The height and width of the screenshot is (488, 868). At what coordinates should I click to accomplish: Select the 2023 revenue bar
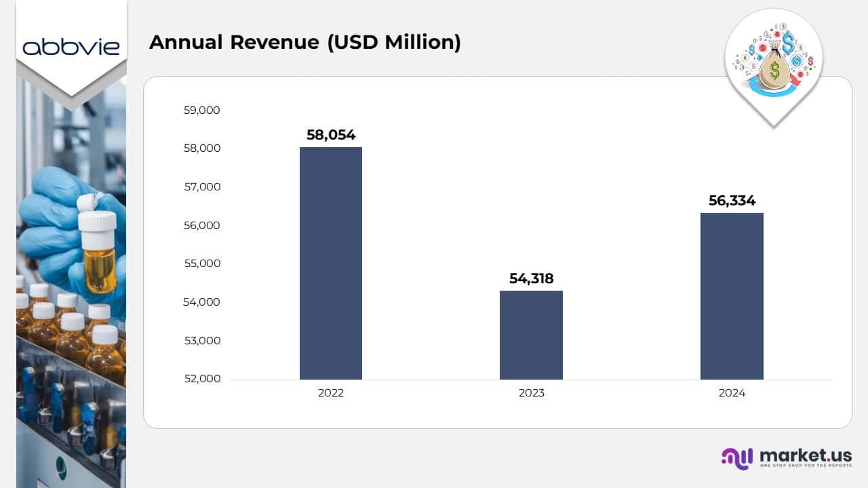(x=531, y=335)
